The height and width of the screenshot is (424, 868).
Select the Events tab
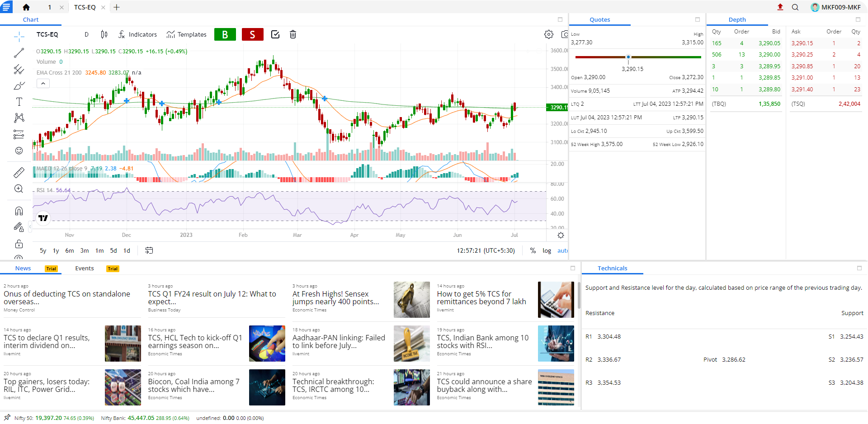click(85, 268)
